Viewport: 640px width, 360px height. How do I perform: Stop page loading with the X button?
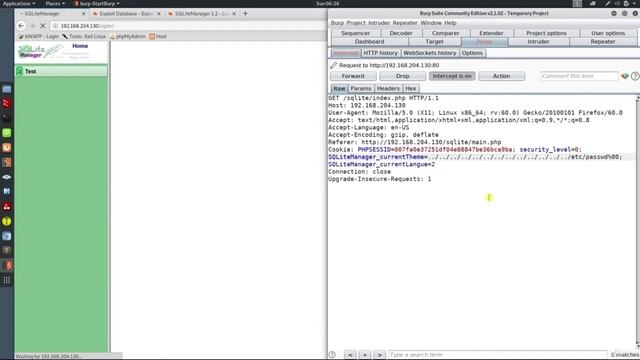(x=42, y=26)
